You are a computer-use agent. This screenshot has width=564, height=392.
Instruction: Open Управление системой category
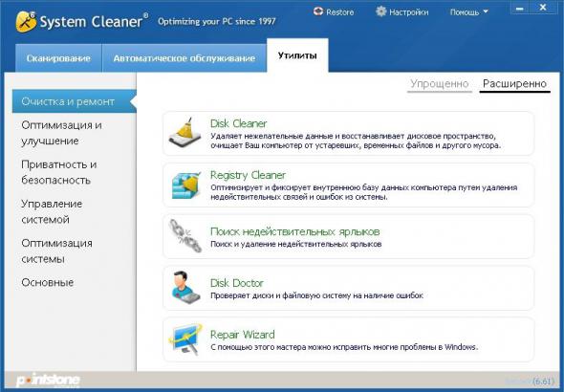[x=52, y=211]
